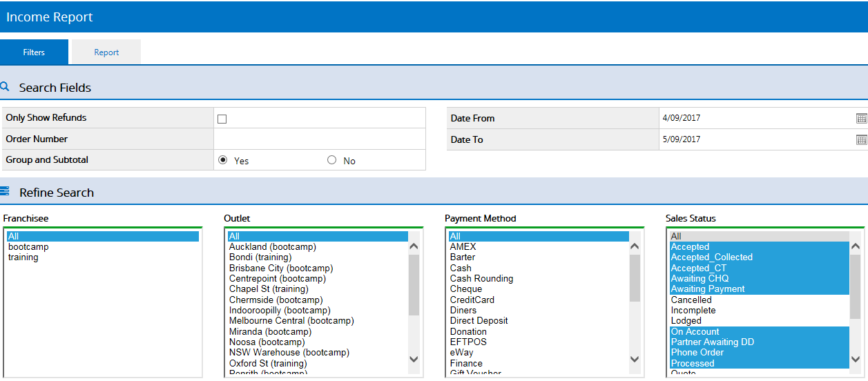868x381 pixels.
Task: Open the Date To calendar picker icon
Action: 861,139
